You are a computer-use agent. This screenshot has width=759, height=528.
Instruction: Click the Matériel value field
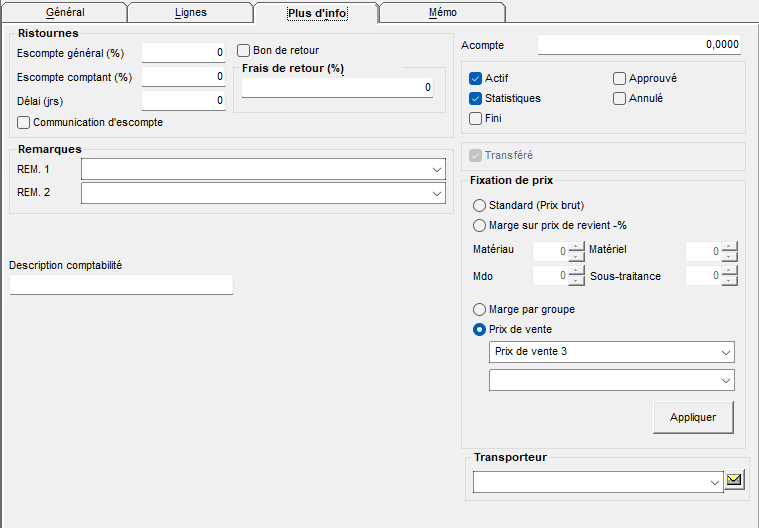(703, 251)
